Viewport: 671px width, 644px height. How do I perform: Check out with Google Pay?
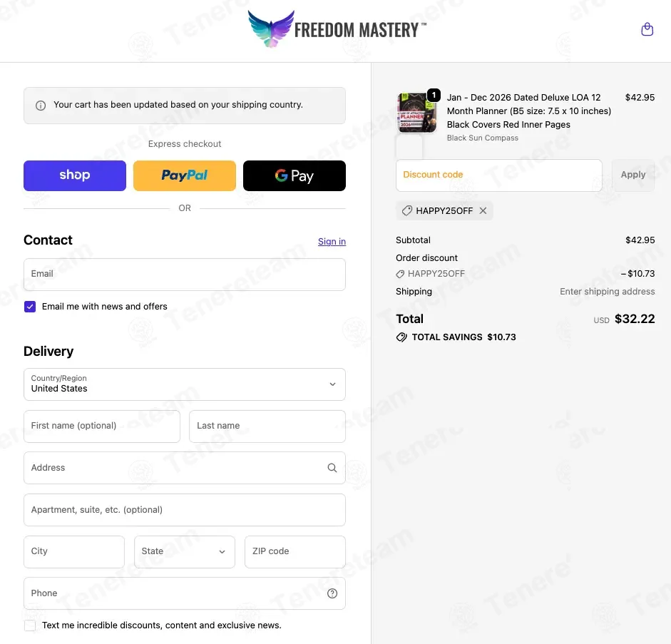pos(294,175)
